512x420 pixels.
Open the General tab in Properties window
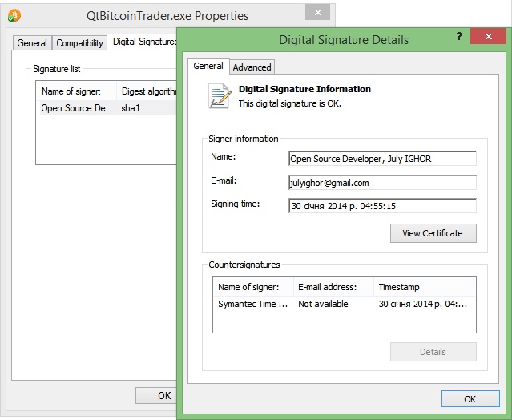(x=33, y=43)
